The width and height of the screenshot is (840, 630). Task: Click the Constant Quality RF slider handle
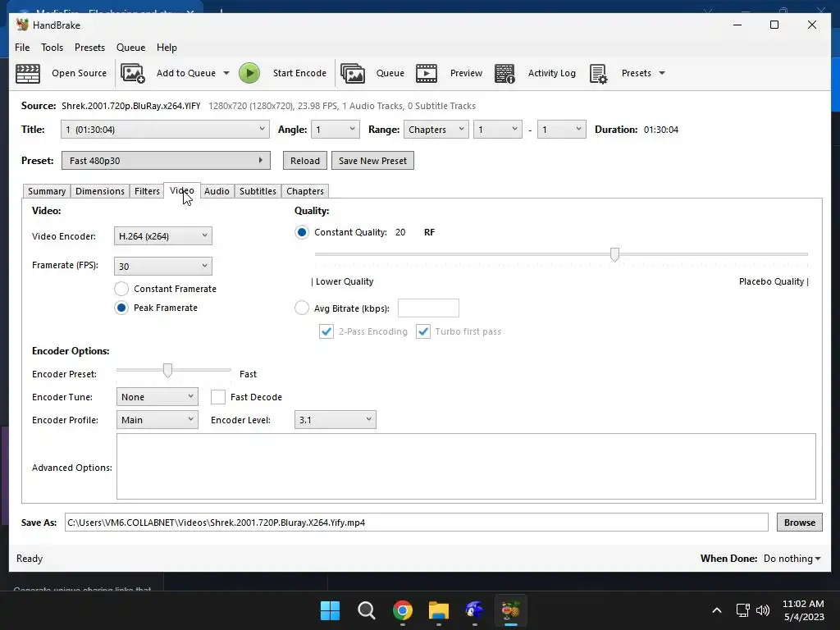point(614,254)
